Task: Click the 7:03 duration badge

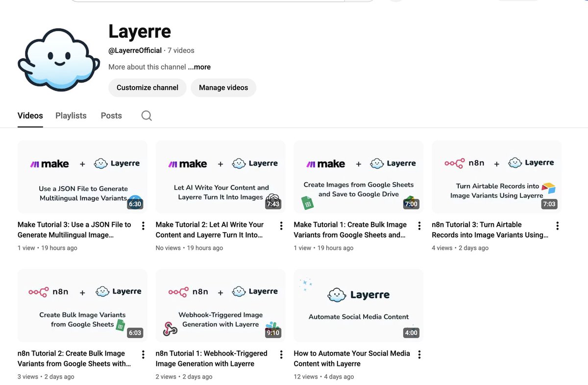Action: pyautogui.click(x=549, y=204)
